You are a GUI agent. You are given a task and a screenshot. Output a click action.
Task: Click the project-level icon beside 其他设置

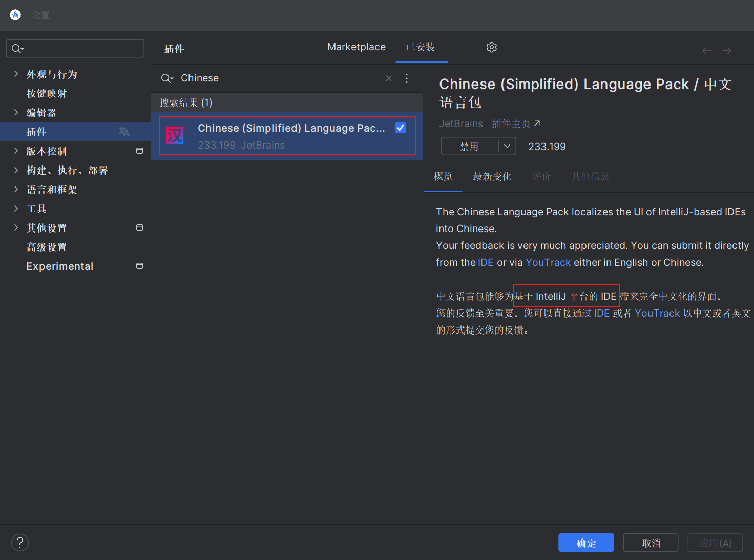tap(139, 228)
